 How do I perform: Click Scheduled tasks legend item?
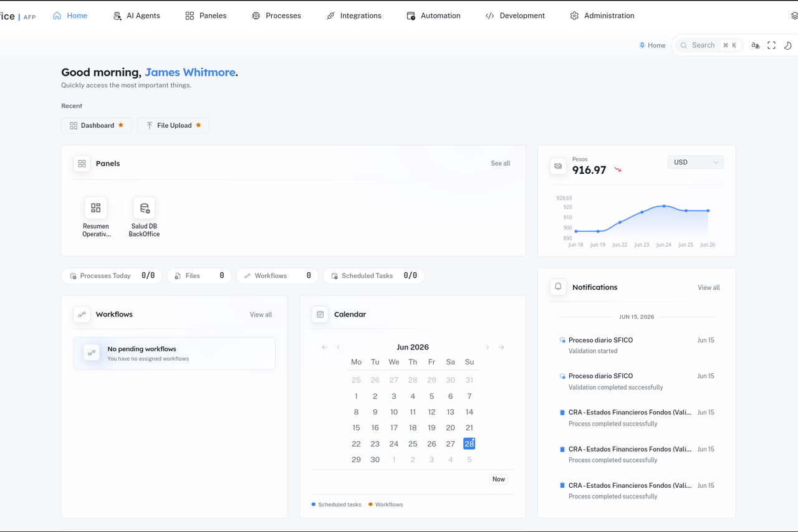(x=336, y=505)
